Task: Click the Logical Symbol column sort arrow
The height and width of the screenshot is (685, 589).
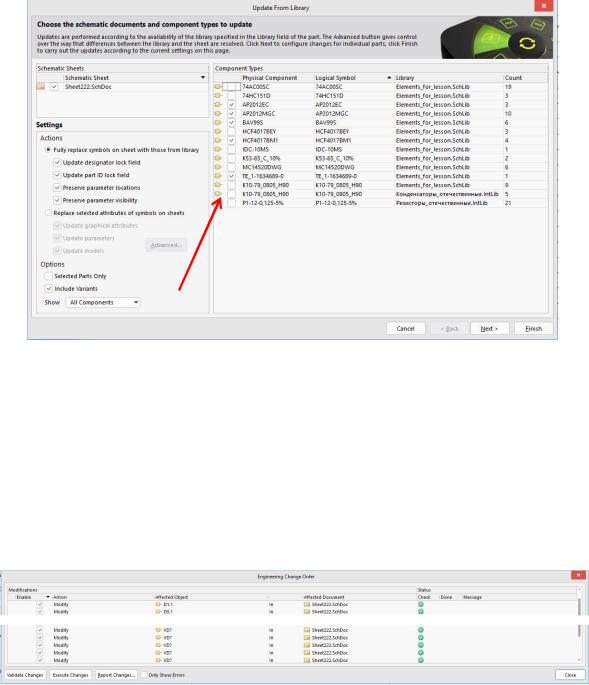Action: (x=389, y=77)
